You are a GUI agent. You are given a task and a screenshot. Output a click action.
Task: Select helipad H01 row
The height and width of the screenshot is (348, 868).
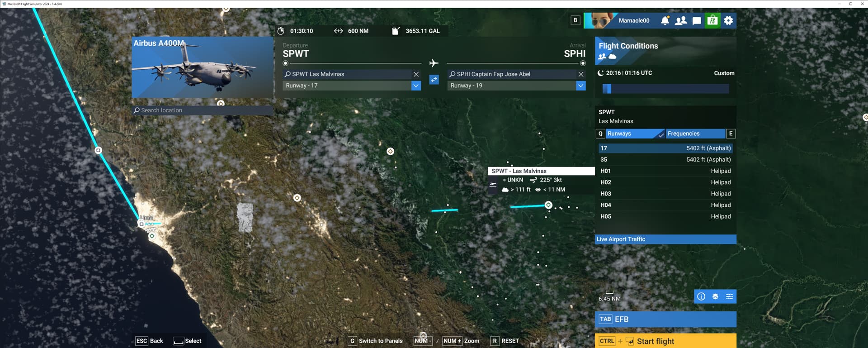coord(665,171)
